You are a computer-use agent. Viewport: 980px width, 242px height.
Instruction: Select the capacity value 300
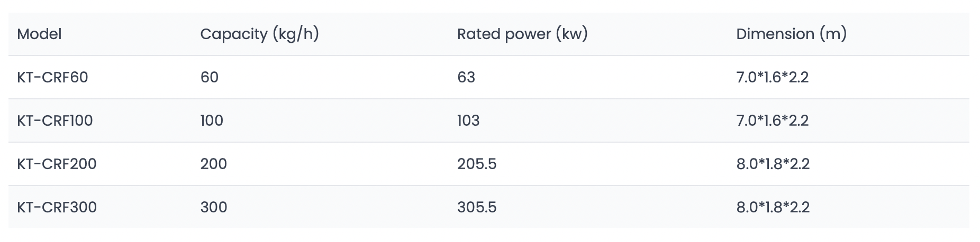(213, 207)
